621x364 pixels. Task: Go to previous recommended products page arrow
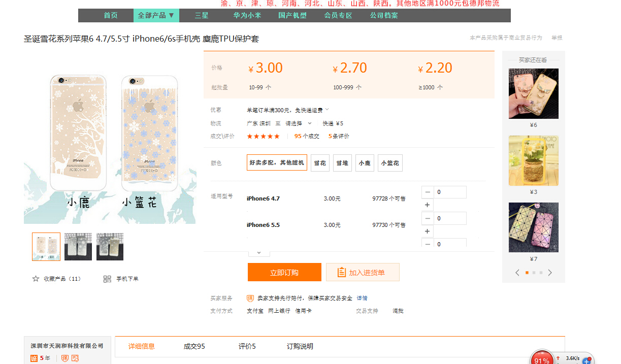[517, 273]
